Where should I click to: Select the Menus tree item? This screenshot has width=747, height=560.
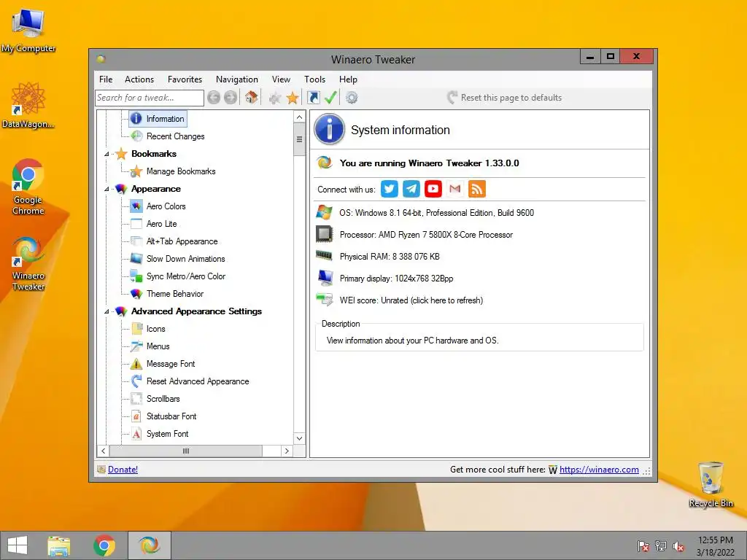tap(158, 346)
